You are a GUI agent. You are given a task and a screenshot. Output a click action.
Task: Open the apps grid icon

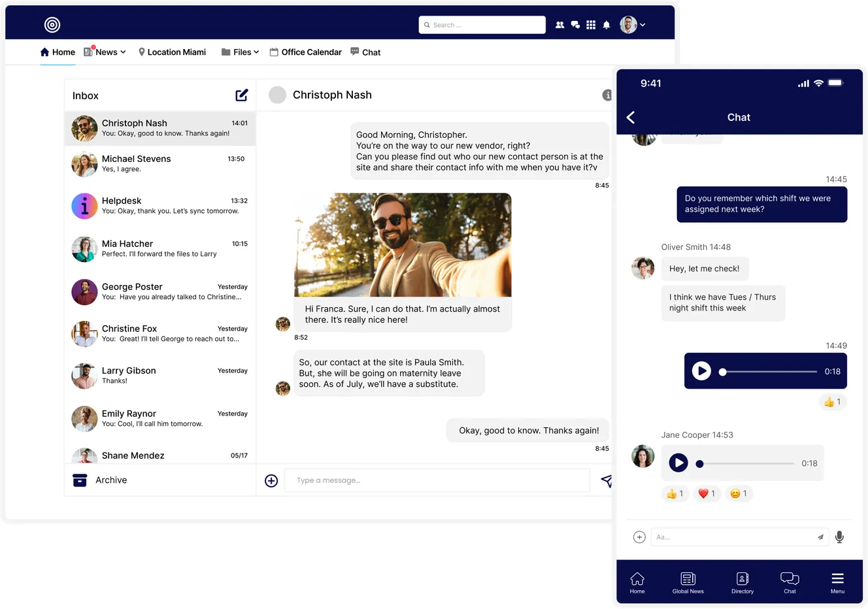click(x=591, y=24)
